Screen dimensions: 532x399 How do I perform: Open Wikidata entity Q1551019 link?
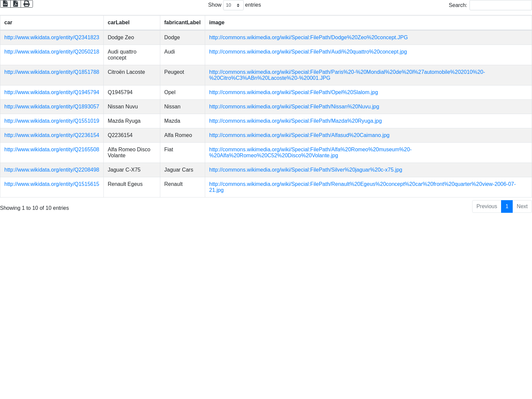click(52, 121)
